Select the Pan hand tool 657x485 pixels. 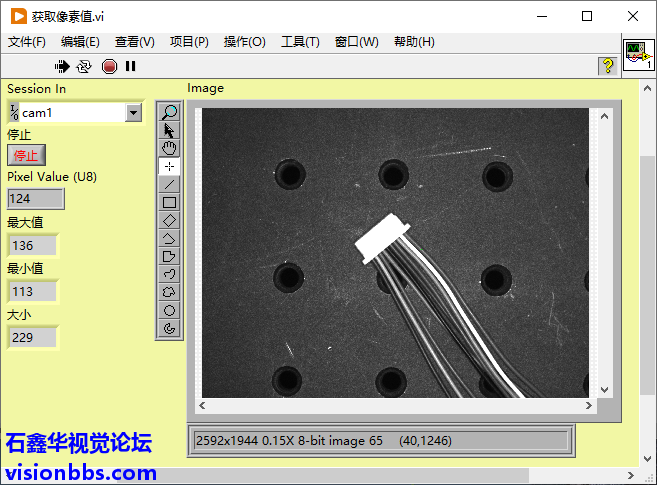(x=169, y=148)
